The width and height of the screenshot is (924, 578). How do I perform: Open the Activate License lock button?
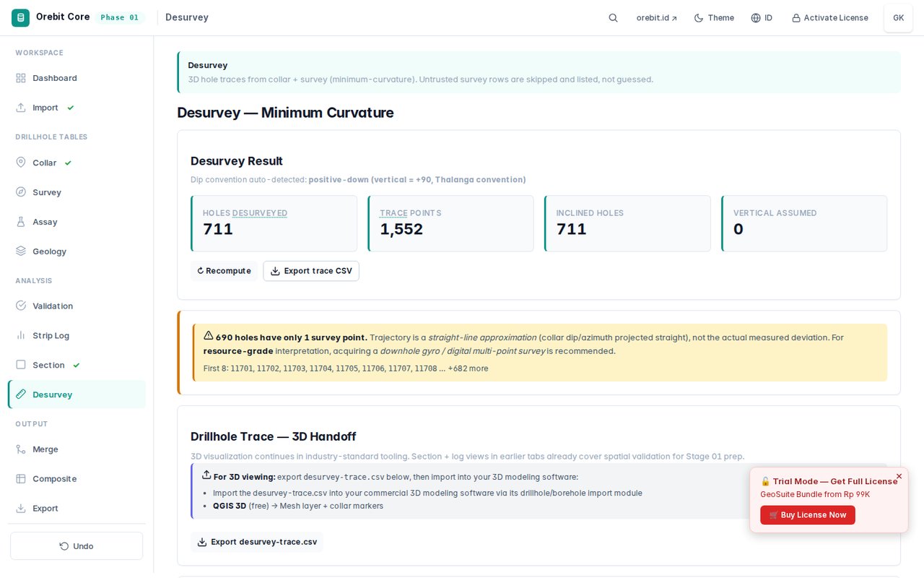coord(830,18)
